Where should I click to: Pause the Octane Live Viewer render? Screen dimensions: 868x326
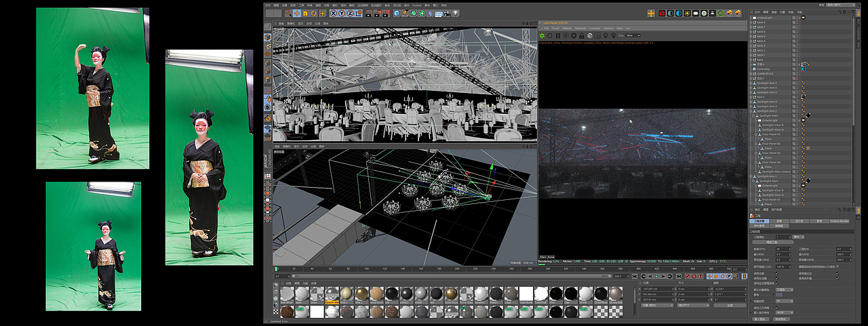coord(558,35)
